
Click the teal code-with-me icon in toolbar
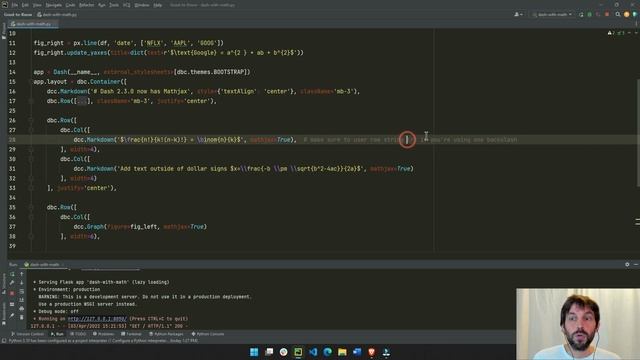pyautogui.click(x=635, y=14)
